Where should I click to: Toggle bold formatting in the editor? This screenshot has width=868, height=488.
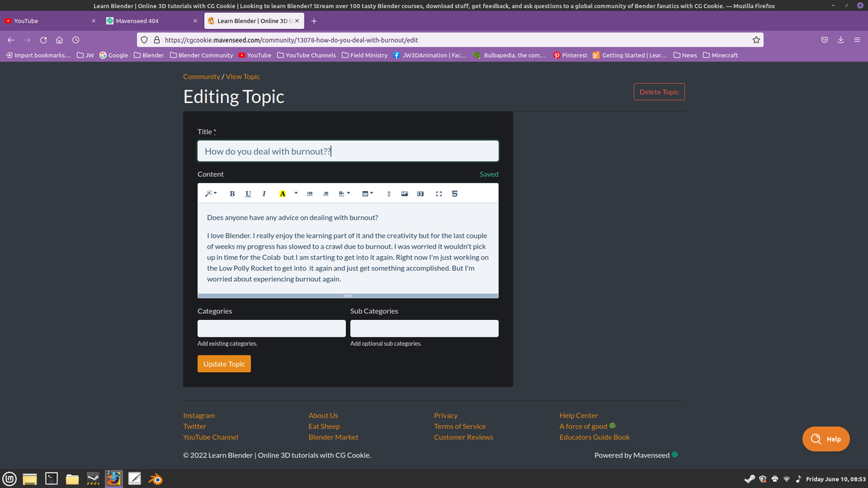[232, 193]
